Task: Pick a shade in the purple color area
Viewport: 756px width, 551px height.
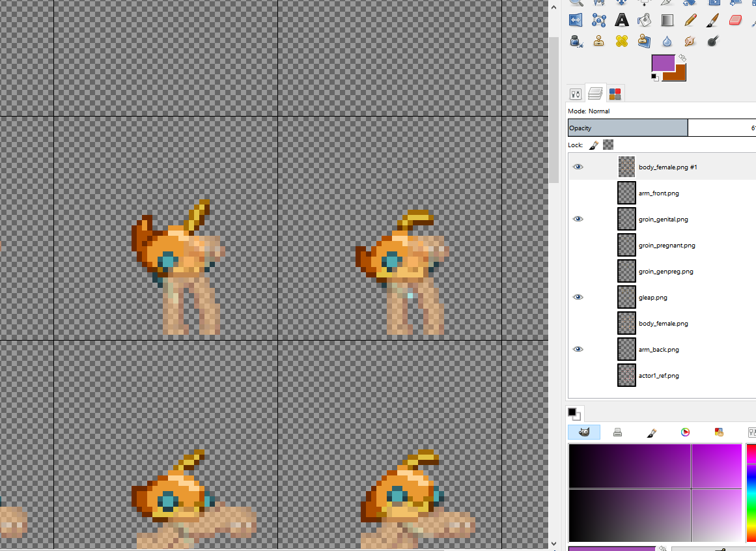Action: coord(655,492)
